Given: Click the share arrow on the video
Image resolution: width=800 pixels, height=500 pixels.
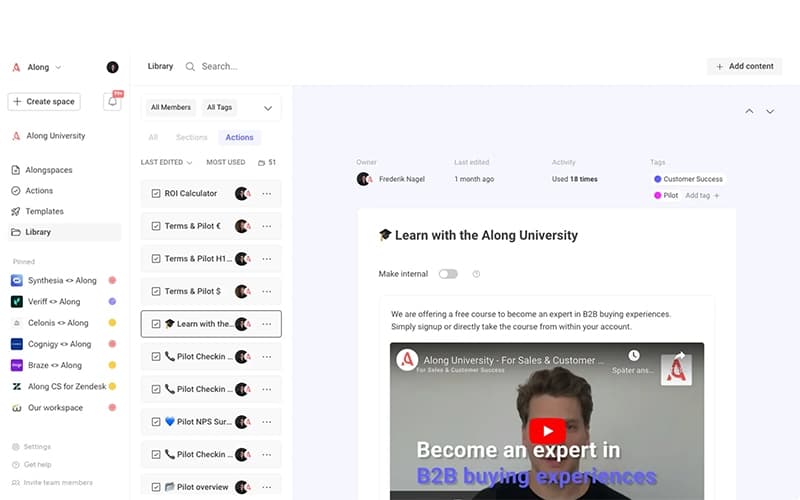Looking at the screenshot, I should pyautogui.click(x=679, y=355).
